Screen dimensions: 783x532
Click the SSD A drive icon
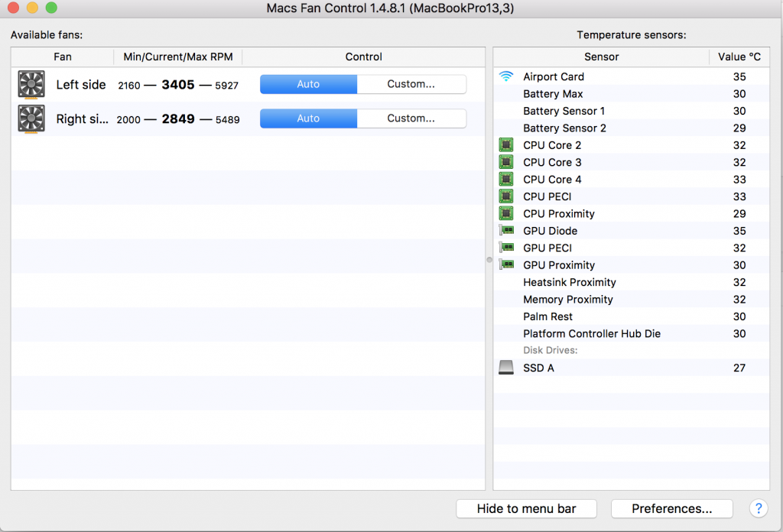point(506,368)
